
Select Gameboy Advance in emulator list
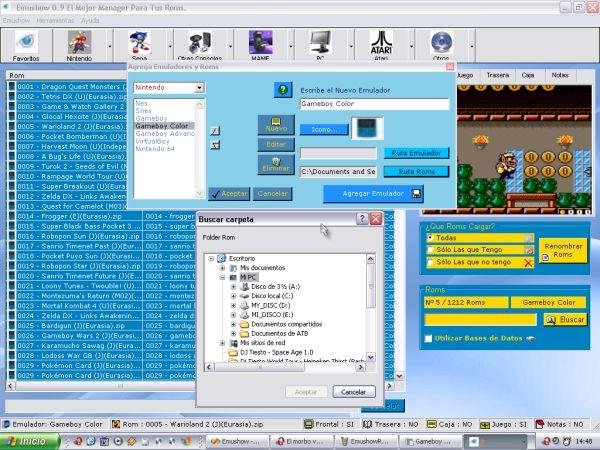point(165,134)
